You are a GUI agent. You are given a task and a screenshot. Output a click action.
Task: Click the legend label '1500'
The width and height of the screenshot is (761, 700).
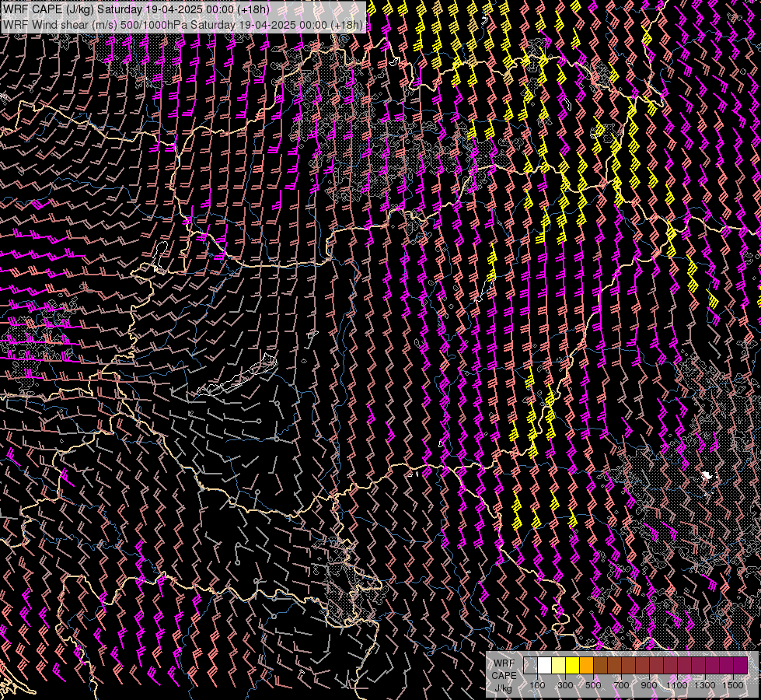733,685
